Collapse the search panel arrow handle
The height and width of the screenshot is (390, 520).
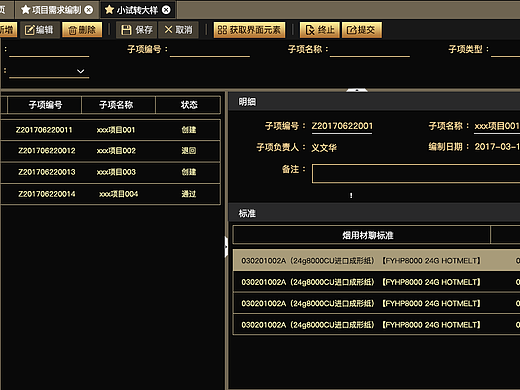tap(357, 90)
